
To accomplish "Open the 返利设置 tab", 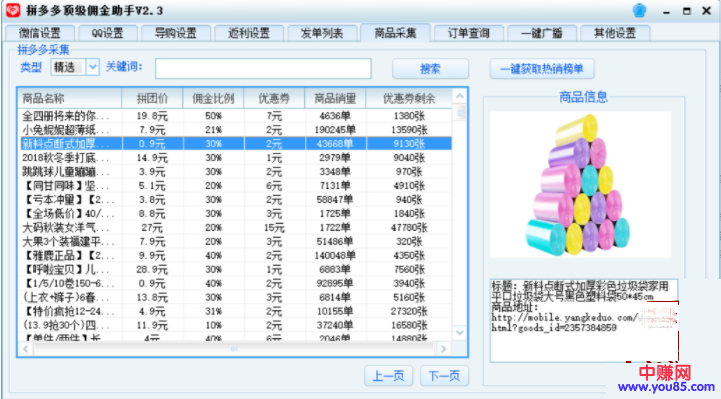I will (249, 33).
